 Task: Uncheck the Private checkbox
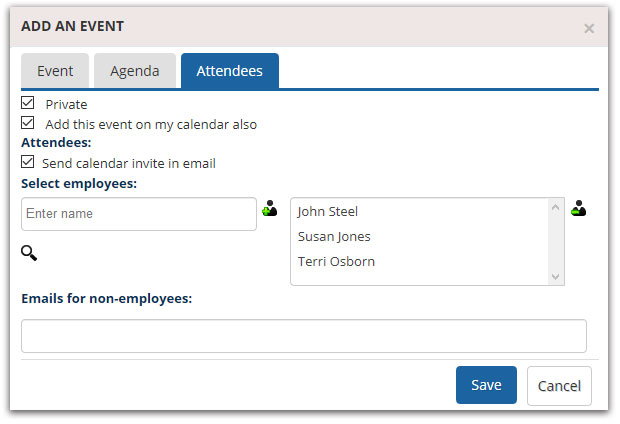[28, 103]
